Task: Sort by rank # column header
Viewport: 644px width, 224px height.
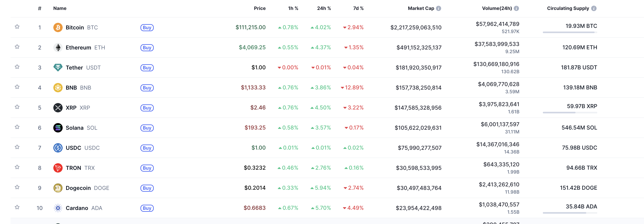Action: (x=39, y=8)
